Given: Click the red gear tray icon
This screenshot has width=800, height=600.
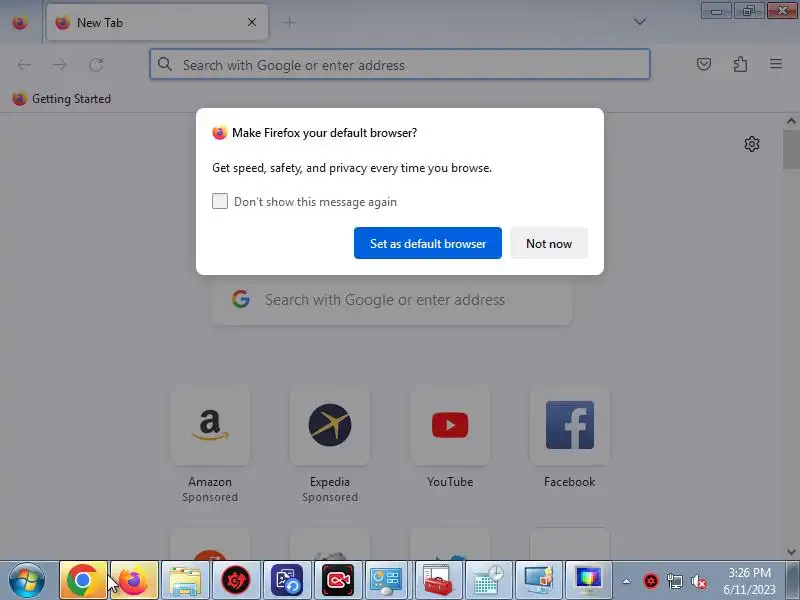Looking at the screenshot, I should pyautogui.click(x=651, y=581).
